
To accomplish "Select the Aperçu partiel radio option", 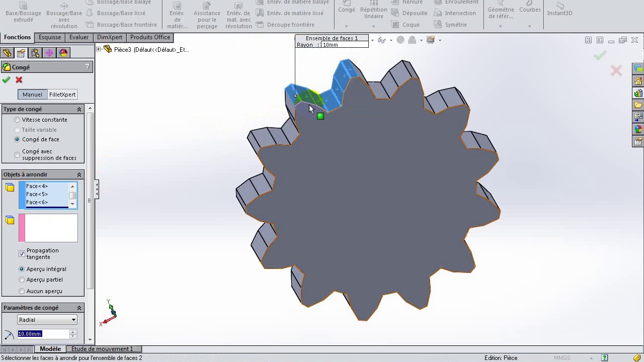I will click(x=22, y=280).
